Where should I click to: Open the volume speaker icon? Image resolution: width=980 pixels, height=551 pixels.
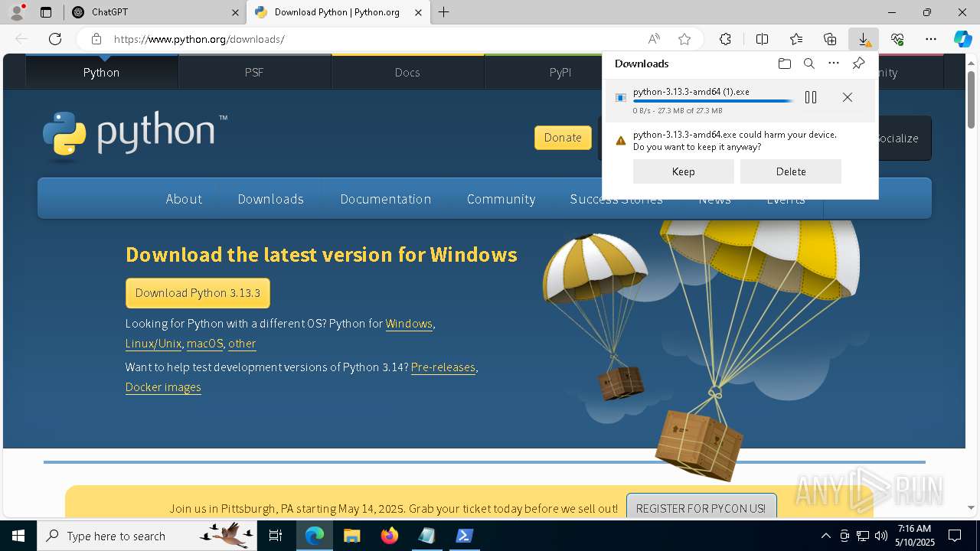point(881,536)
